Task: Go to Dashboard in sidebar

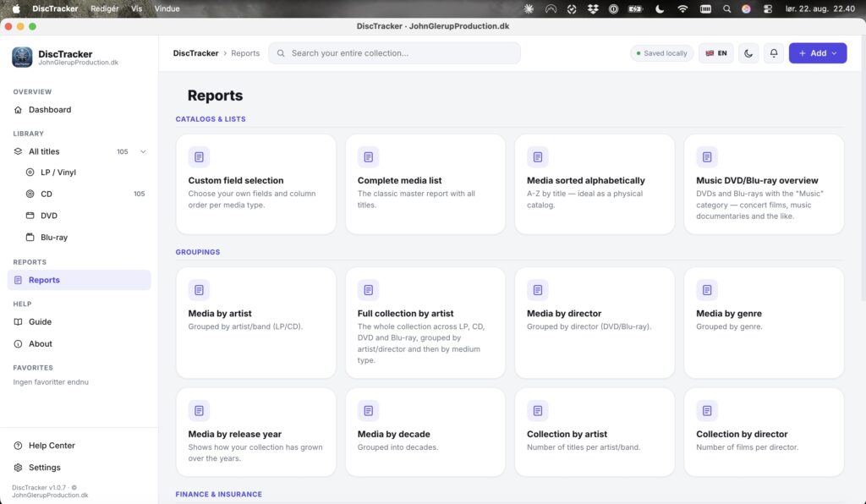Action: (79, 110)
